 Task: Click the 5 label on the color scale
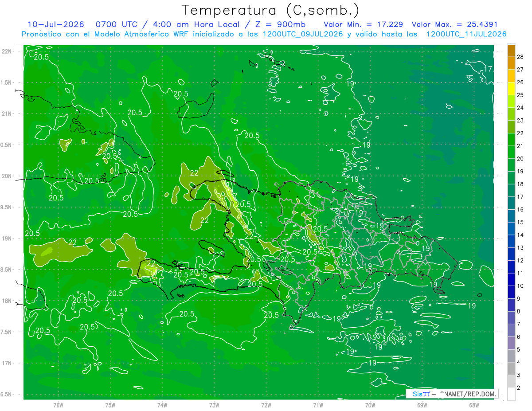[x=519, y=349]
